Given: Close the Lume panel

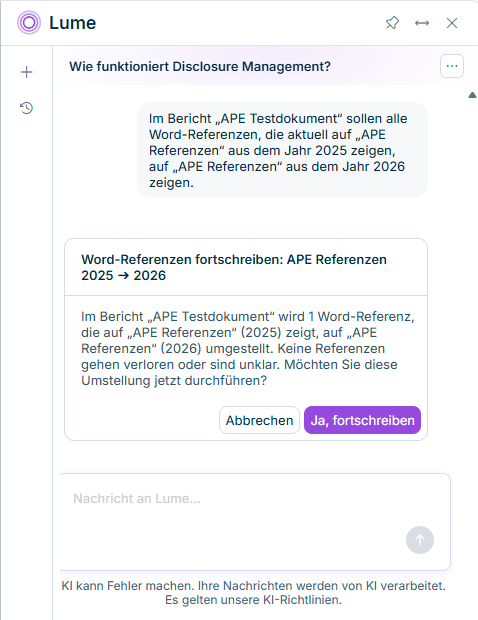Looking at the screenshot, I should 452,23.
